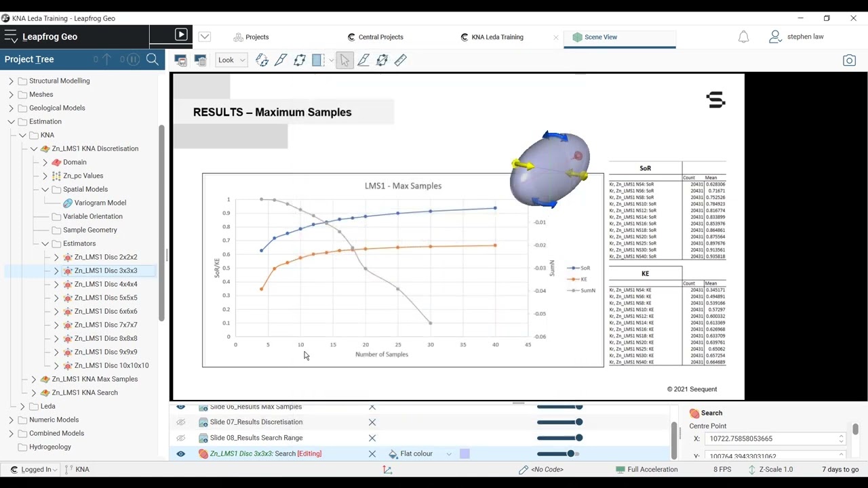Switch to the Projects tab
Viewport: 868px width, 488px height.
pos(251,37)
